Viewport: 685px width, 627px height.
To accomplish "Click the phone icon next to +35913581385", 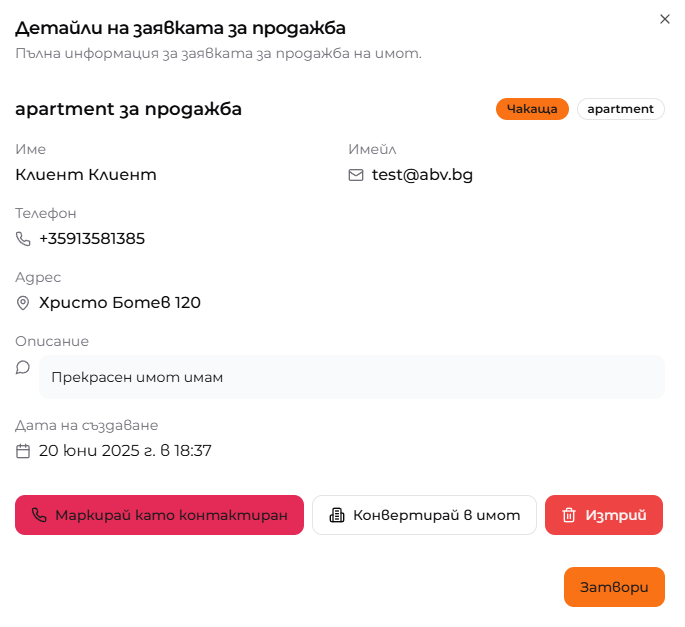I will (24, 239).
